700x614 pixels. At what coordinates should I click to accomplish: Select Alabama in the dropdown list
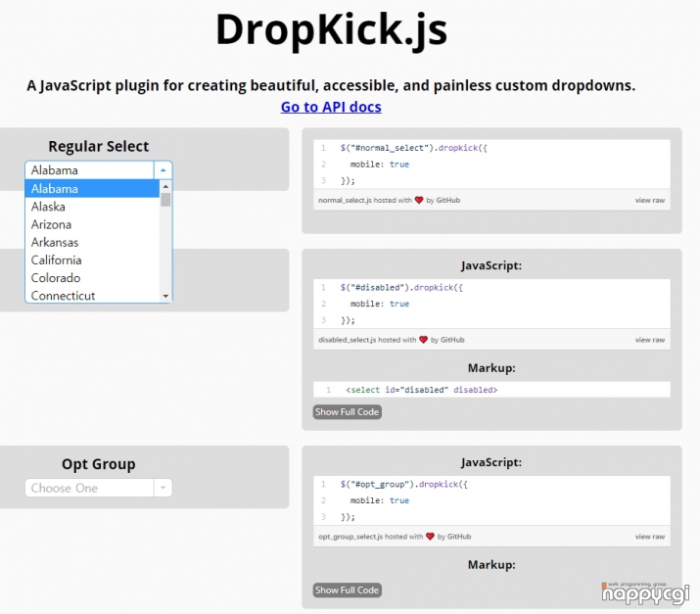point(92,188)
